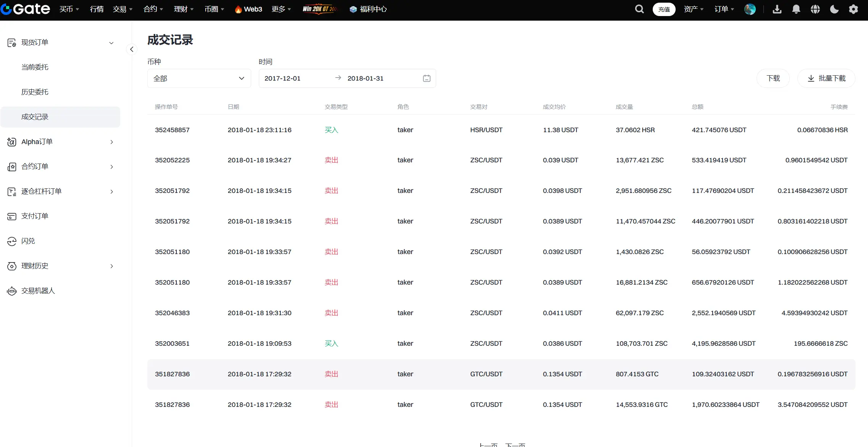Click the 充值 deposit button
Image resolution: width=868 pixels, height=447 pixels.
point(664,9)
